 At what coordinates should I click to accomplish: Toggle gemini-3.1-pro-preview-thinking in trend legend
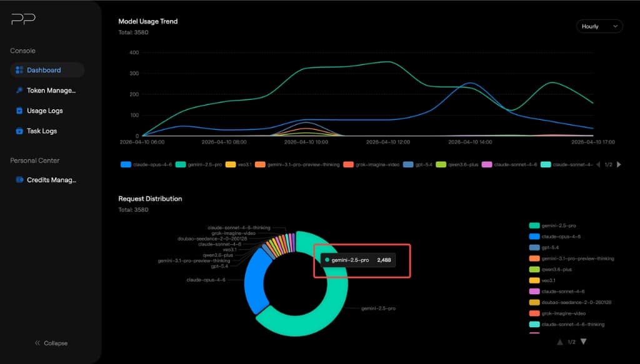(297, 165)
